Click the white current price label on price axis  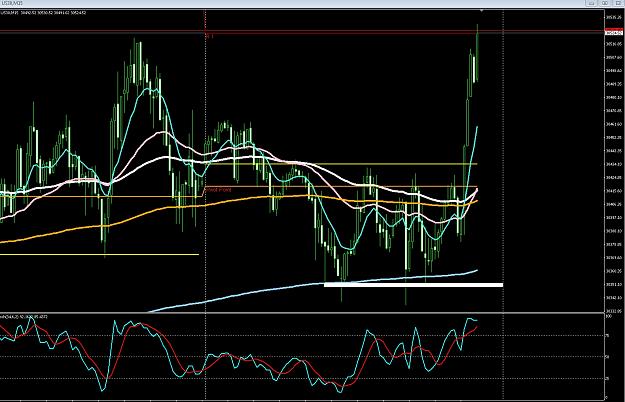pos(613,33)
